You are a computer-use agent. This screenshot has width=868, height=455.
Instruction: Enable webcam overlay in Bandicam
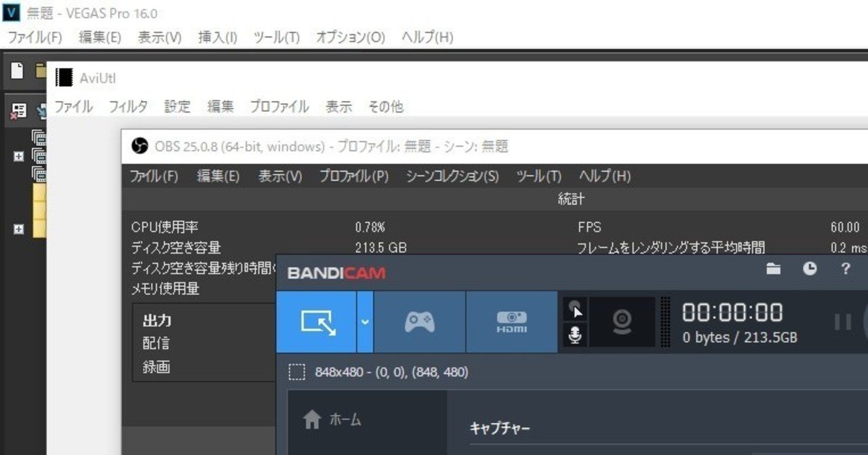click(622, 322)
